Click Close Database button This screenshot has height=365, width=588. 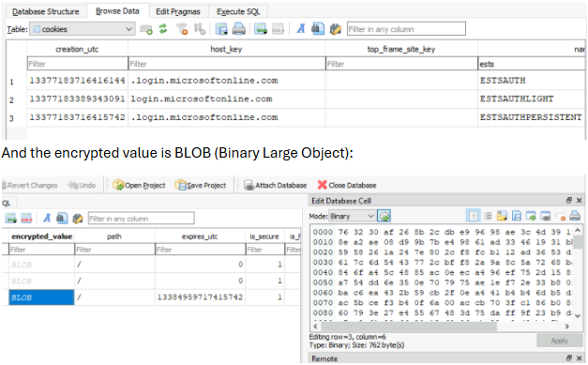[x=347, y=185]
